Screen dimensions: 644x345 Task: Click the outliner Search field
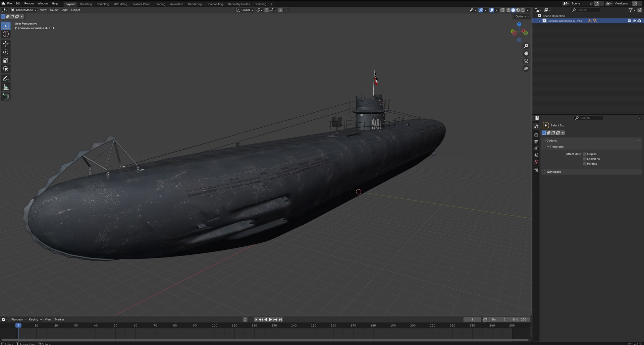coord(585,10)
